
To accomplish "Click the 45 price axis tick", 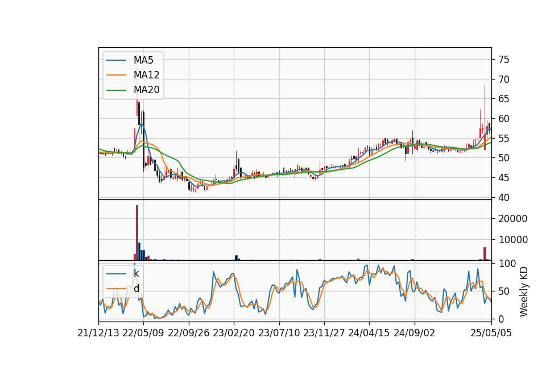I will [x=503, y=178].
